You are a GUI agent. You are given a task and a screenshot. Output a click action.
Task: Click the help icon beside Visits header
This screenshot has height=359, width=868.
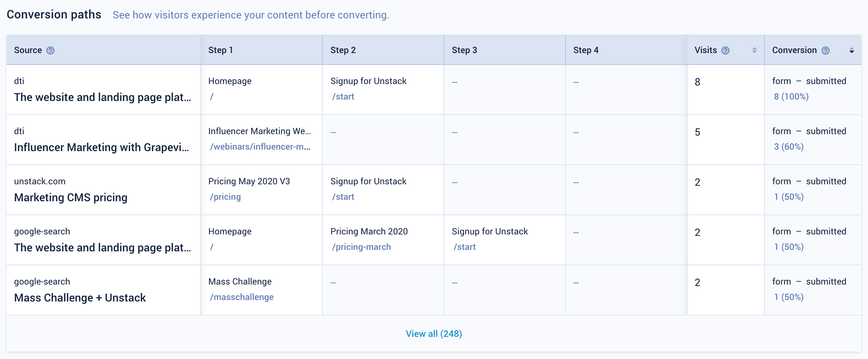[x=725, y=50]
